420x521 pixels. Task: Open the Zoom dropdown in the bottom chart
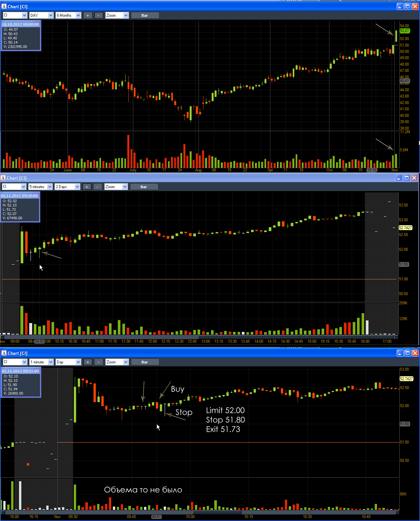coord(126,362)
